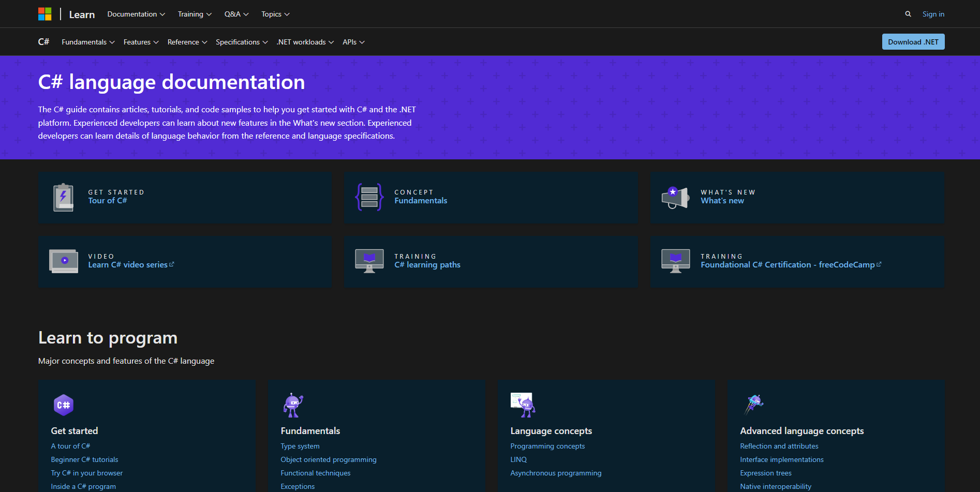This screenshot has height=492, width=980.
Task: Click the mascot icon above Language concepts
Action: point(523,405)
